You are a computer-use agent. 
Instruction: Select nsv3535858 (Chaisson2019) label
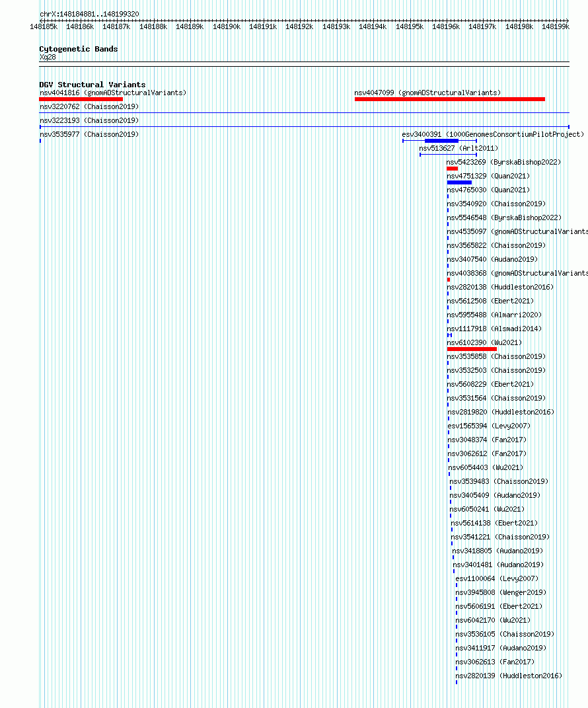click(x=496, y=357)
